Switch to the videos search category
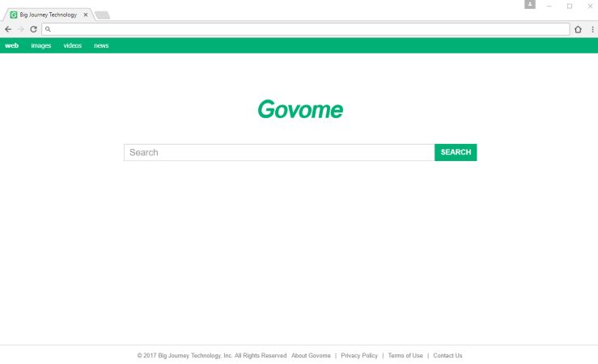The width and height of the screenshot is (598, 364). 73,45
